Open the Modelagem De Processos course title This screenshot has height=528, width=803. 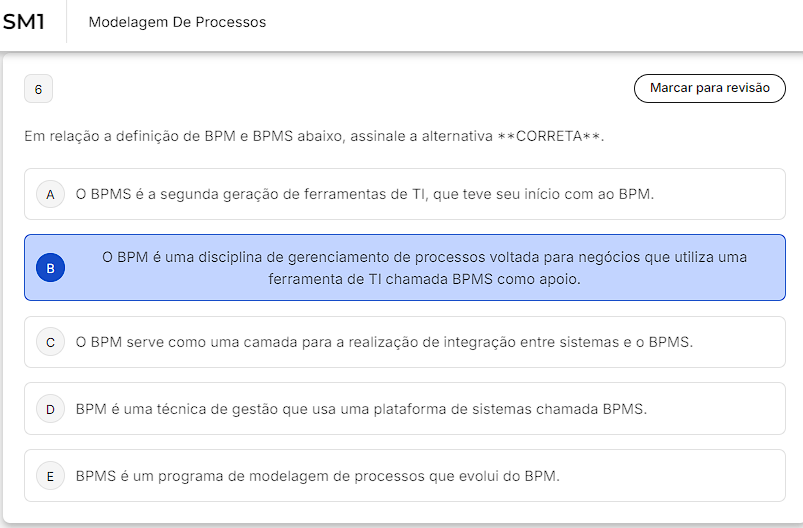177,23
